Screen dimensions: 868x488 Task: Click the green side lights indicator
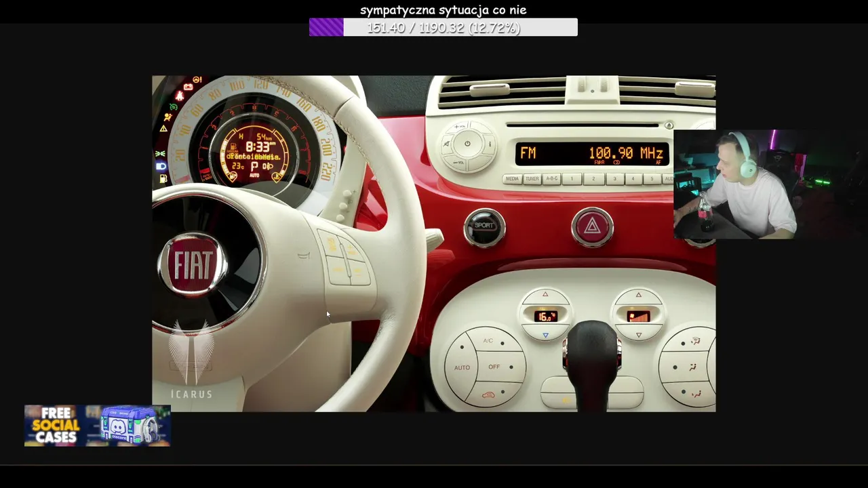click(161, 154)
